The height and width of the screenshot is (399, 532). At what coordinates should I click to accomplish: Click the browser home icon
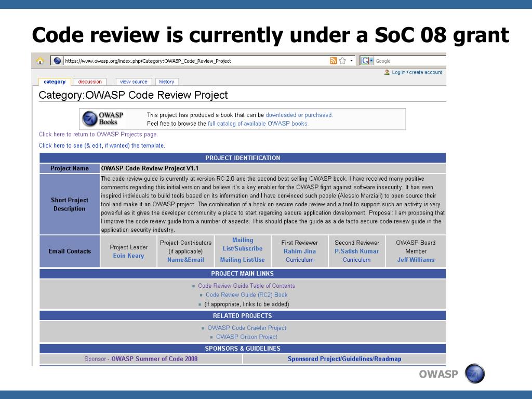click(40, 61)
